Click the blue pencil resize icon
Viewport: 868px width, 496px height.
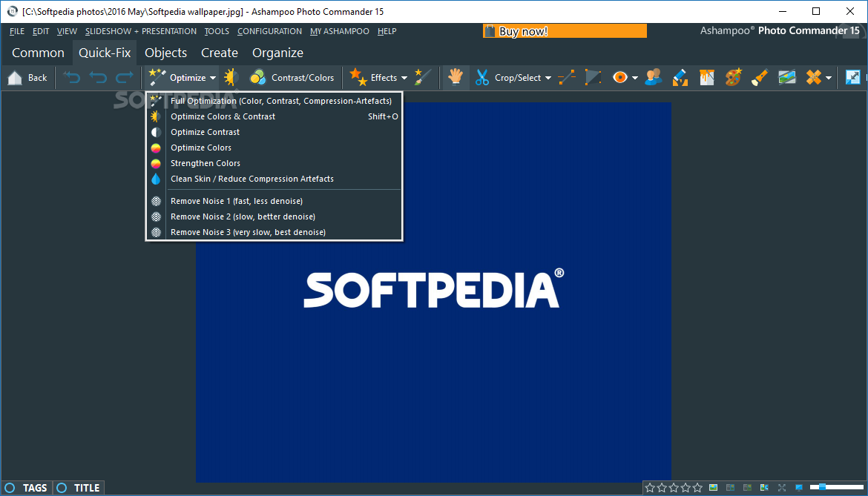click(x=680, y=77)
